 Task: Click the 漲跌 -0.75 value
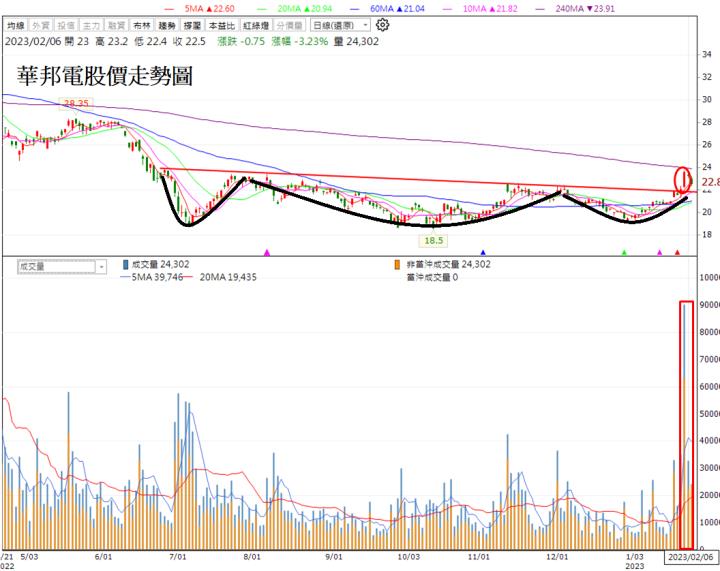[x=241, y=41]
